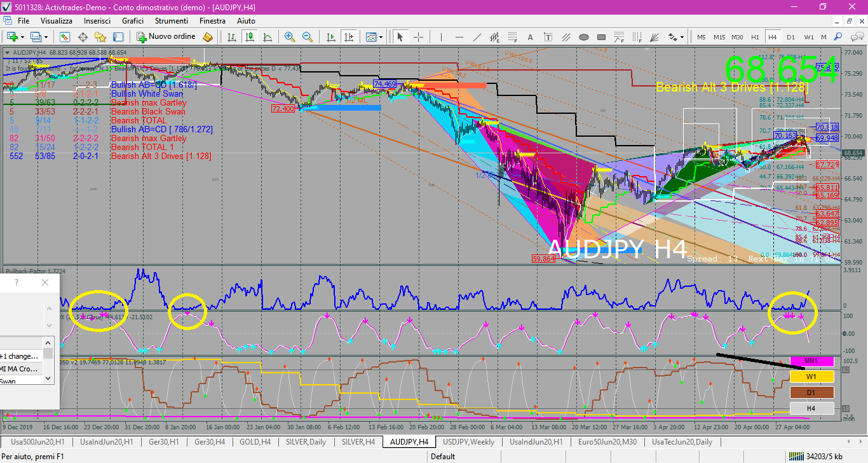Switch timeframe to M5
The width and height of the screenshot is (868, 463).
pyautogui.click(x=702, y=37)
